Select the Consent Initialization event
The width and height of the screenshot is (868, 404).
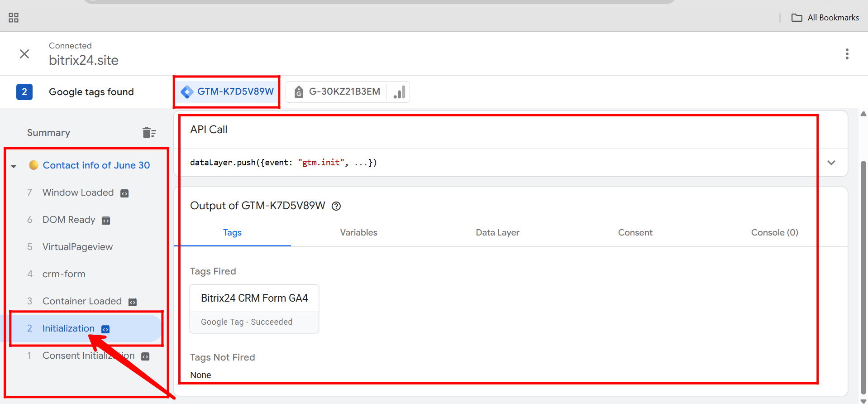click(x=89, y=356)
